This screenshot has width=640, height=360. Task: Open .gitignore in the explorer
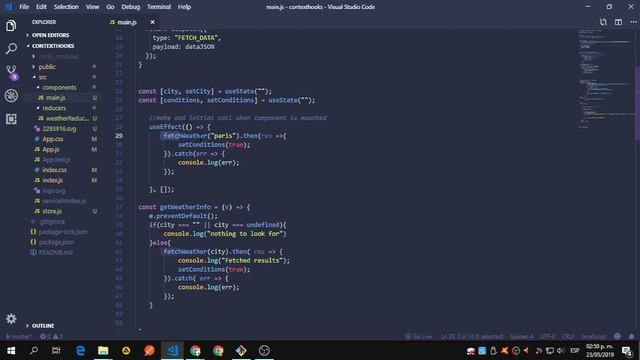point(52,222)
